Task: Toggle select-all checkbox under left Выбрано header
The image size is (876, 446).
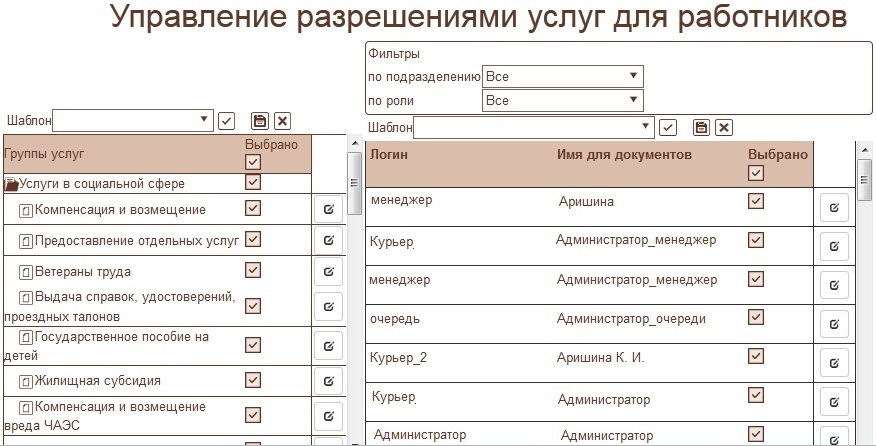Action: [x=253, y=162]
